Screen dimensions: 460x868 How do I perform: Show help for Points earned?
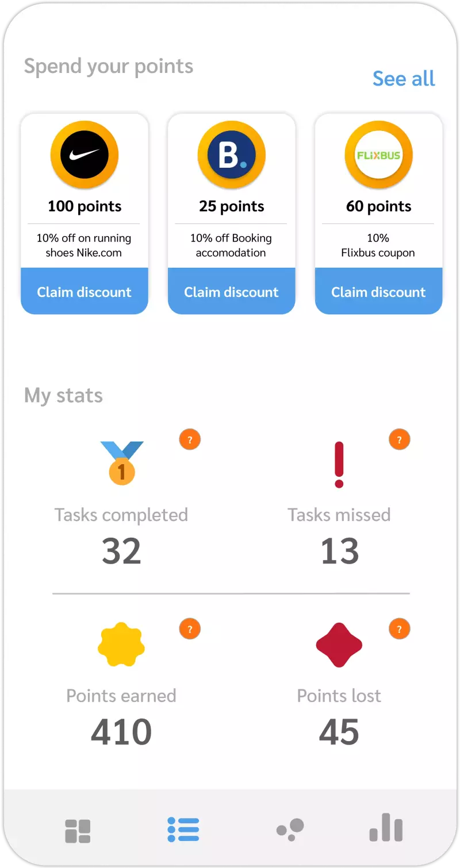click(x=190, y=628)
